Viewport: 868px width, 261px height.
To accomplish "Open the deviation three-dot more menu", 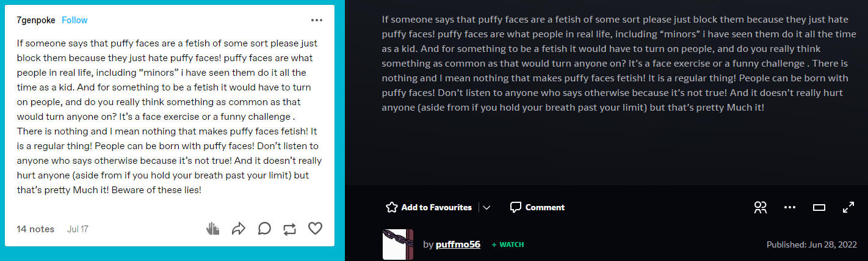I will click(x=790, y=207).
